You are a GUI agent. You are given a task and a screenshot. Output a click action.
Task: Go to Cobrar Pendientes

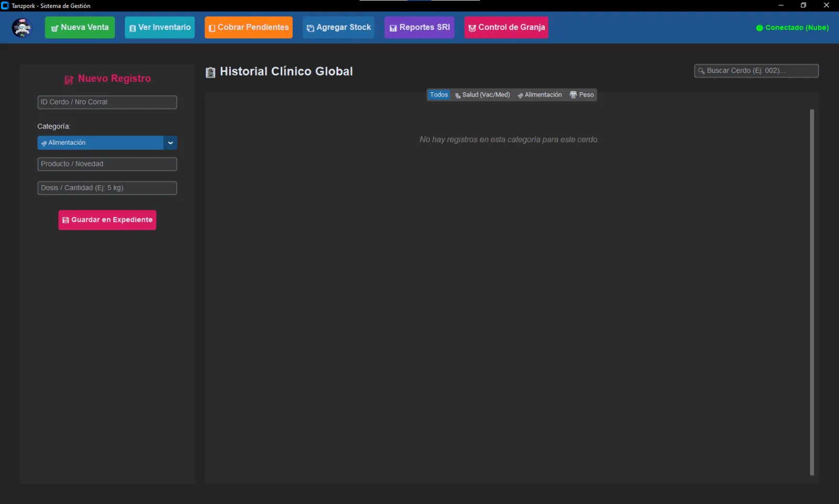point(249,27)
